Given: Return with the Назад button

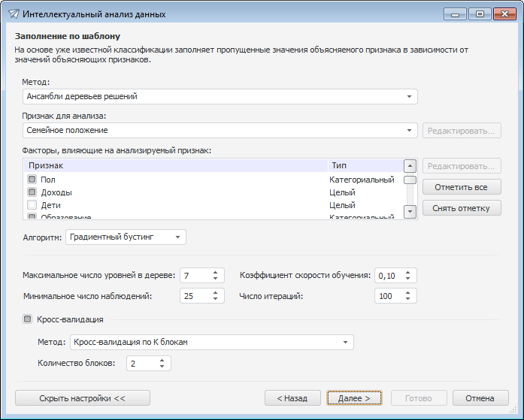Looking at the screenshot, I should click(292, 398).
